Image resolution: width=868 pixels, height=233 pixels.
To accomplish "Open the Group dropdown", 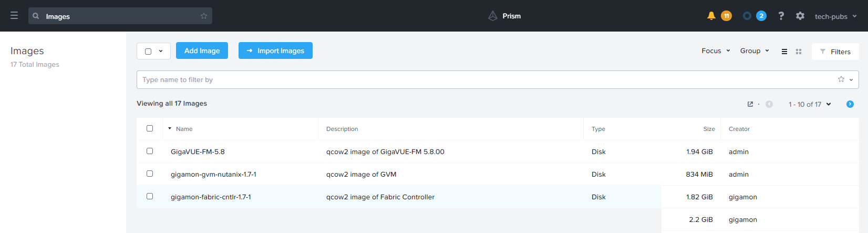I will tap(755, 50).
